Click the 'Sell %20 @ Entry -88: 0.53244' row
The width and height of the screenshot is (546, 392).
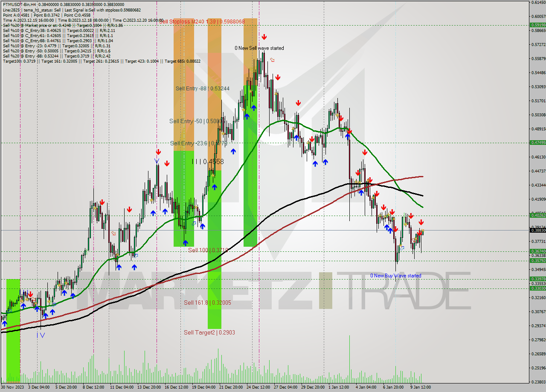[56, 56]
